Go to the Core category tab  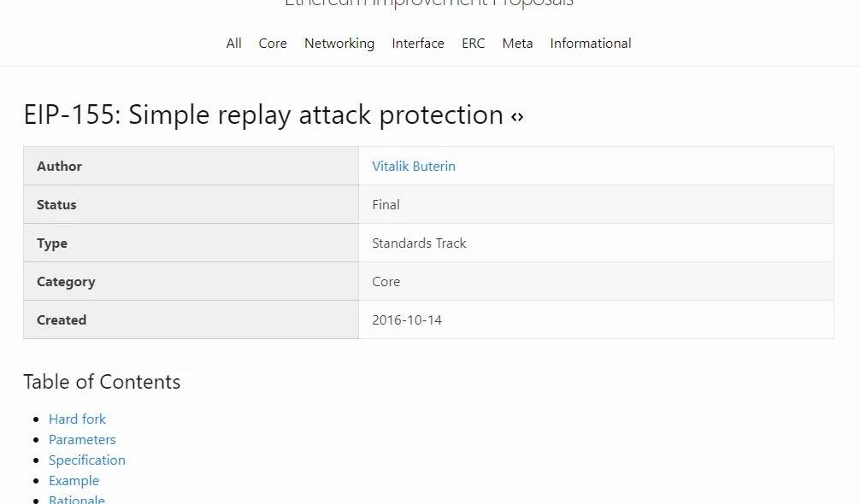(273, 44)
